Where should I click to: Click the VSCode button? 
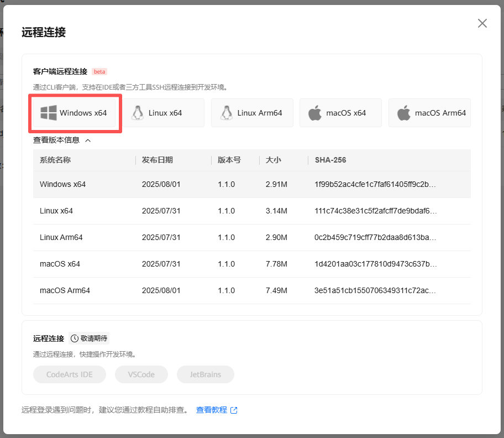pyautogui.click(x=141, y=374)
